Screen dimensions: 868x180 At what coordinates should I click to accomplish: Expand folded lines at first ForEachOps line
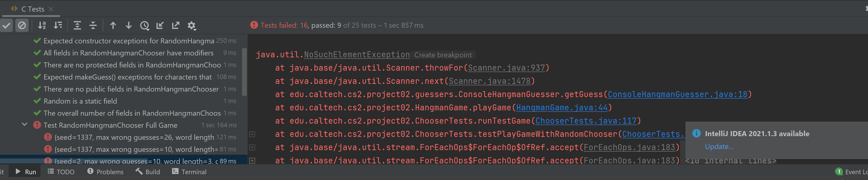click(x=252, y=147)
